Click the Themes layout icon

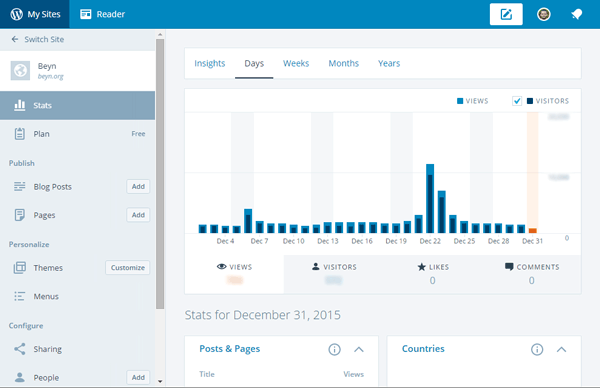coord(20,267)
